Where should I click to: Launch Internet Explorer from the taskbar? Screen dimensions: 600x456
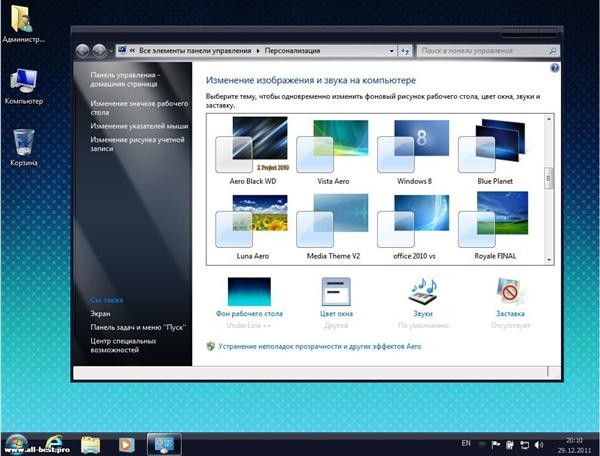pos(54,444)
